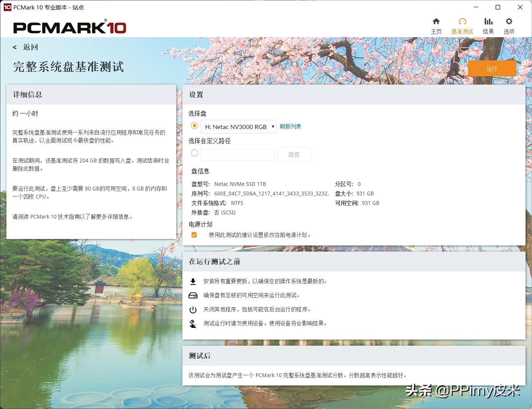
Task: Click the custom path input field
Action: (237, 154)
